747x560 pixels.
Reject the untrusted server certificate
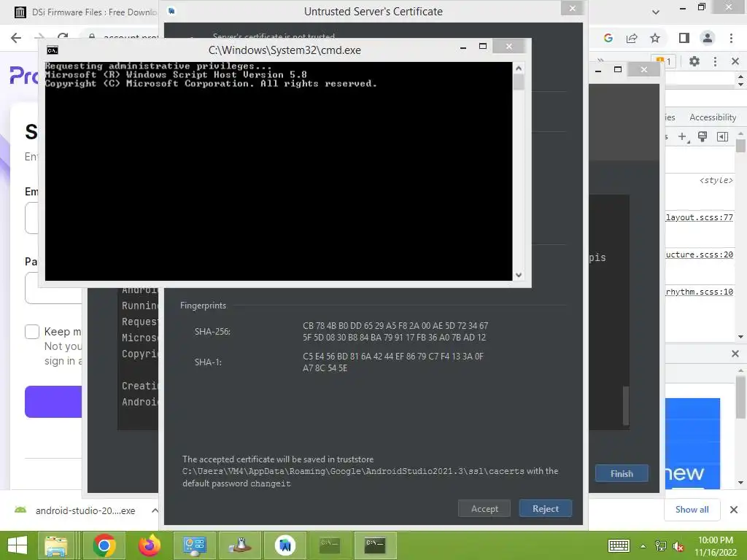click(x=545, y=508)
